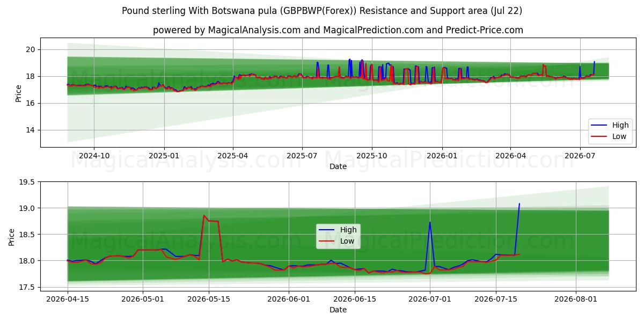Click the 'Date' x-axis label, top chart

pyautogui.click(x=338, y=166)
